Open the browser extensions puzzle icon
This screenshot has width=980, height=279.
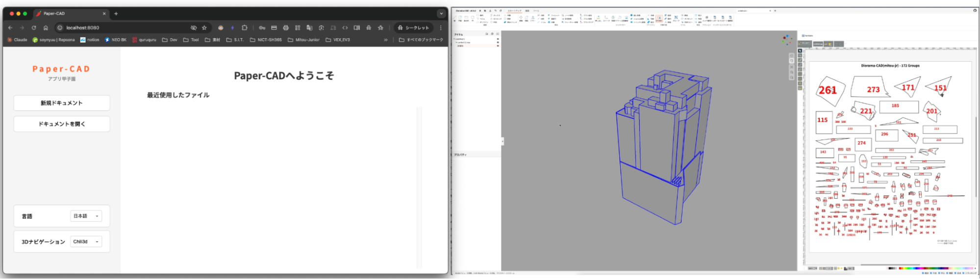tap(245, 28)
